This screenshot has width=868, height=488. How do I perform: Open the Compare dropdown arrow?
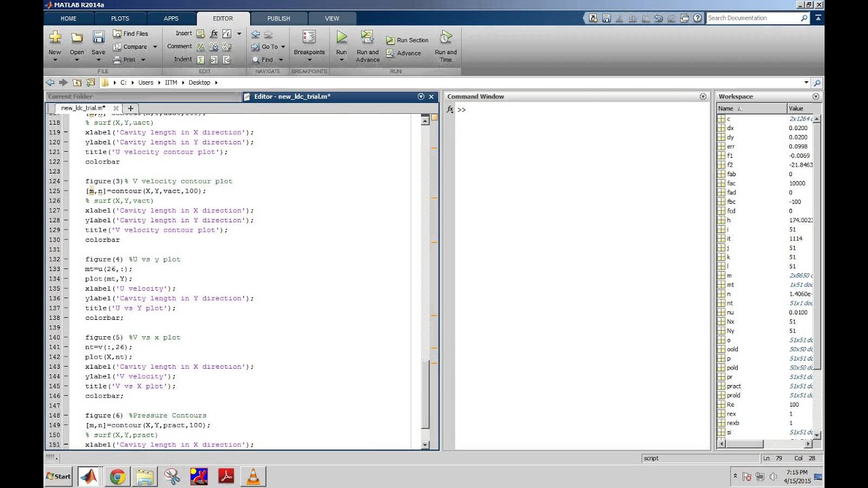point(155,47)
